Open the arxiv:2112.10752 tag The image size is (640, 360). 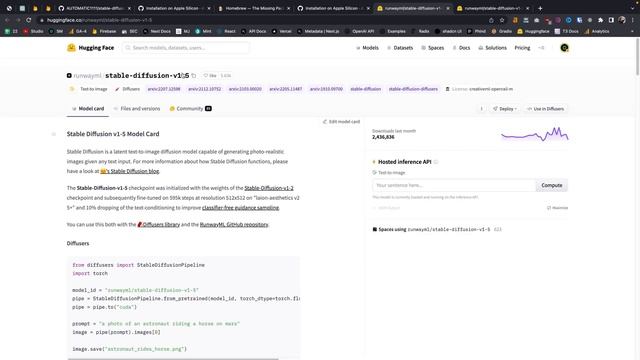tap(204, 89)
